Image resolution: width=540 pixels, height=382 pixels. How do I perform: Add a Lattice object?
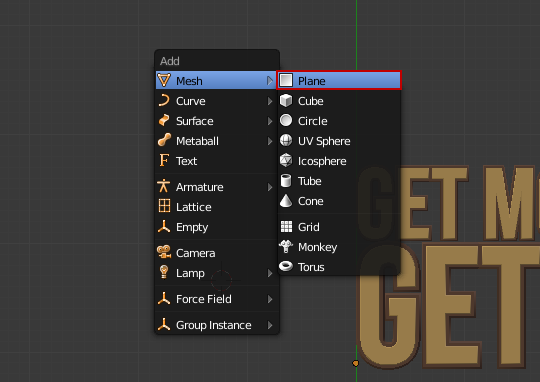pos(216,207)
